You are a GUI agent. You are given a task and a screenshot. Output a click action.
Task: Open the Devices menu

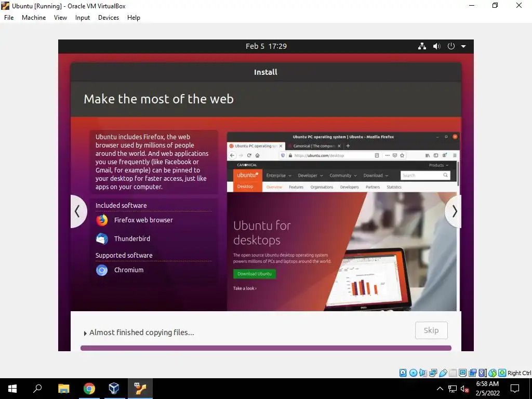tap(109, 18)
